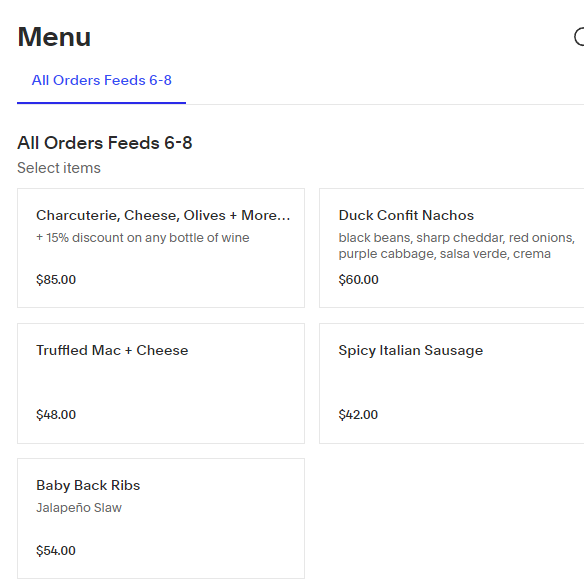Click the $48.00 price on Truffled Mac
Image resolution: width=584 pixels, height=588 pixels.
coord(56,415)
